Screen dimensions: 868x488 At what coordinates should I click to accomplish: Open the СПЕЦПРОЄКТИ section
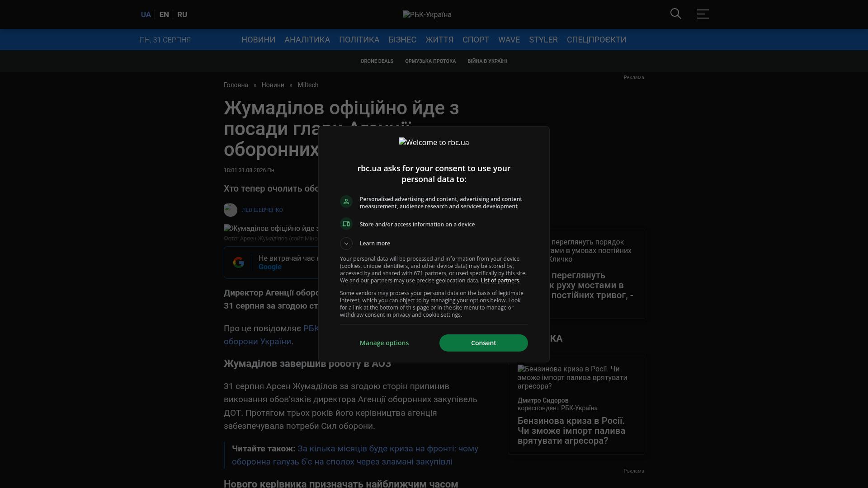pyautogui.click(x=596, y=40)
